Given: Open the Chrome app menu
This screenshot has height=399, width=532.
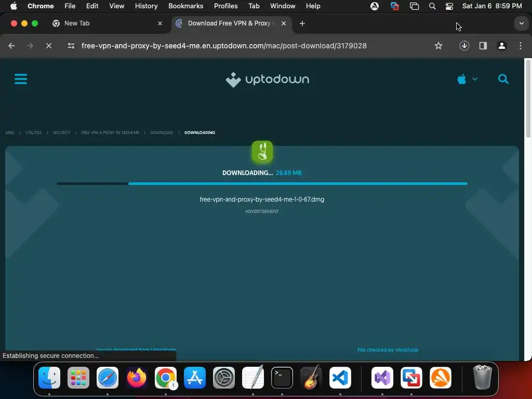Looking at the screenshot, I should (41, 6).
